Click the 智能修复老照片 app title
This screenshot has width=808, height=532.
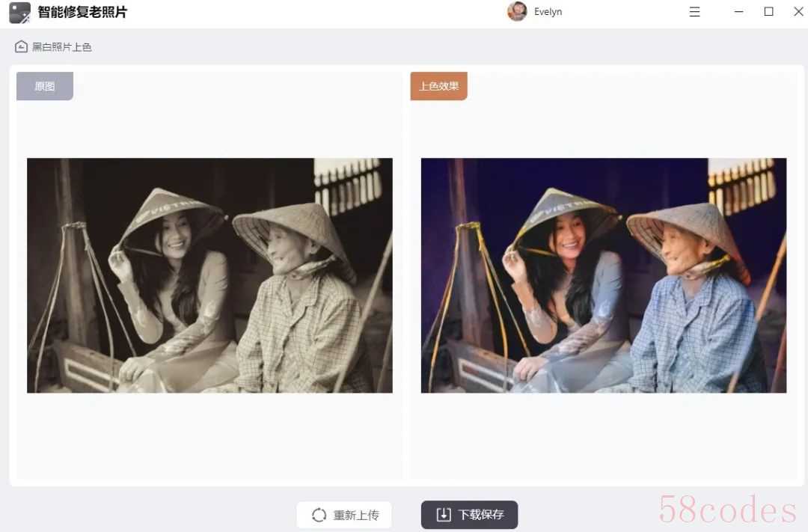coord(82,13)
